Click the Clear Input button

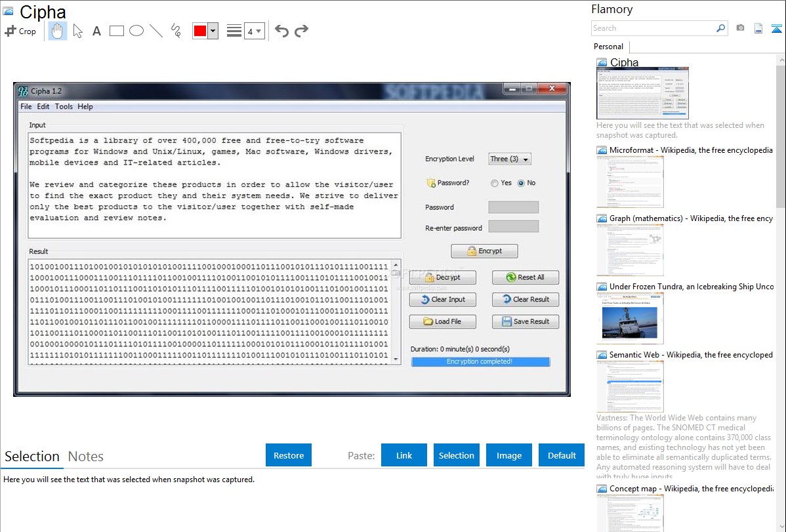(443, 299)
